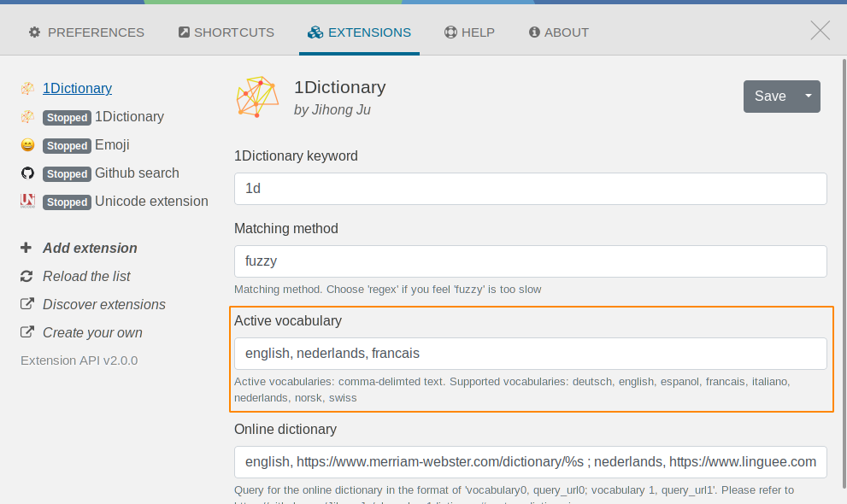The width and height of the screenshot is (847, 504).
Task: Expand the Save dropdown arrow
Action: [809, 96]
